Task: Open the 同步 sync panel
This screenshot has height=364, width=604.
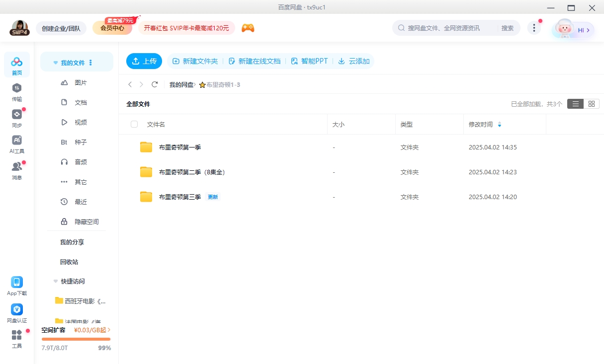Action: pos(17,119)
